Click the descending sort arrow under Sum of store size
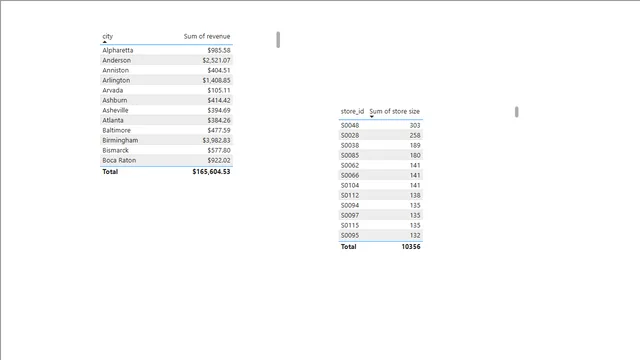 [372, 117]
